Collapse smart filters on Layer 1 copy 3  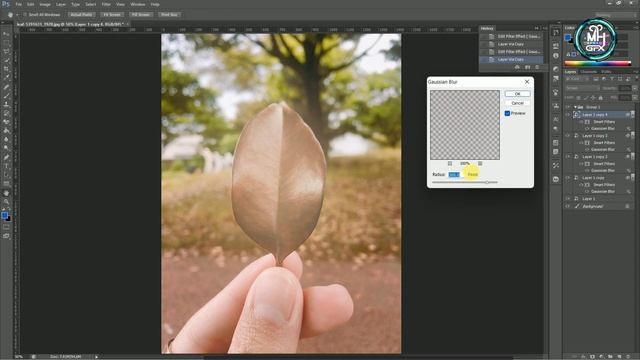pos(632,136)
